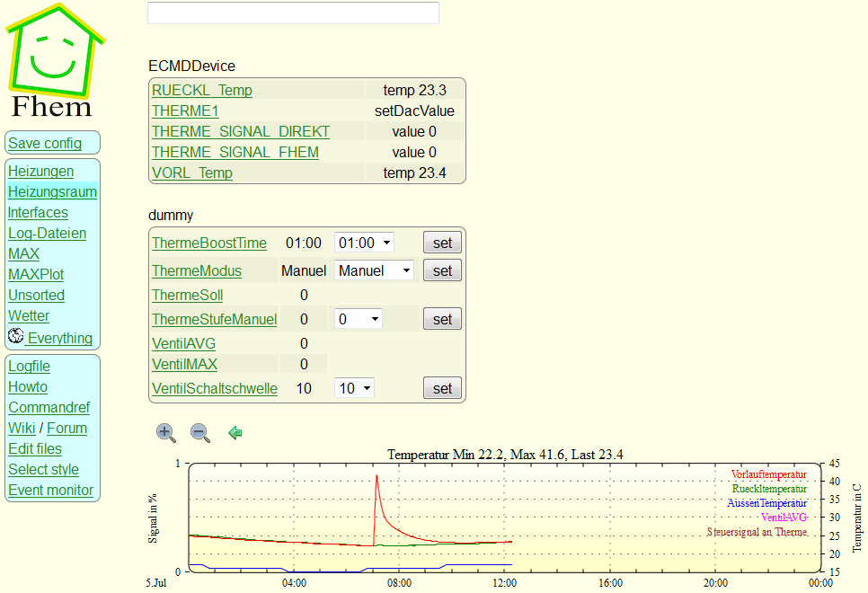Click the green back arrow icon
Viewport: 868px width, 593px height.
(x=235, y=432)
